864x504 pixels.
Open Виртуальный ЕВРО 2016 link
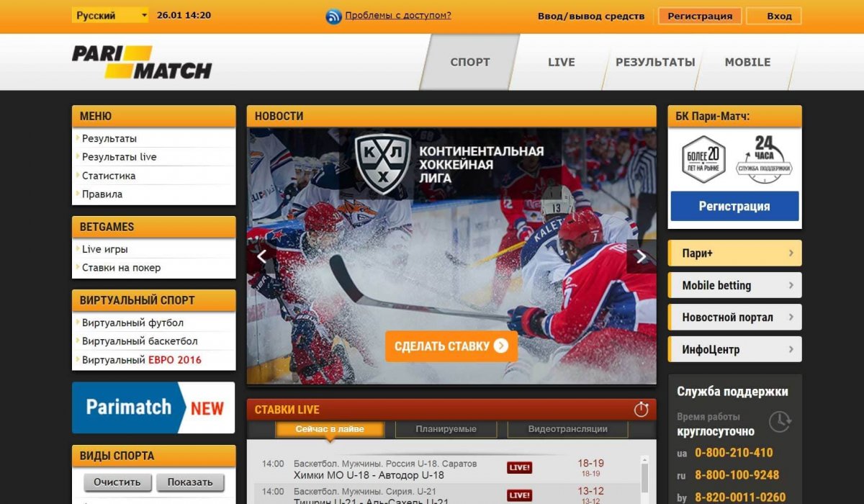click(x=142, y=360)
